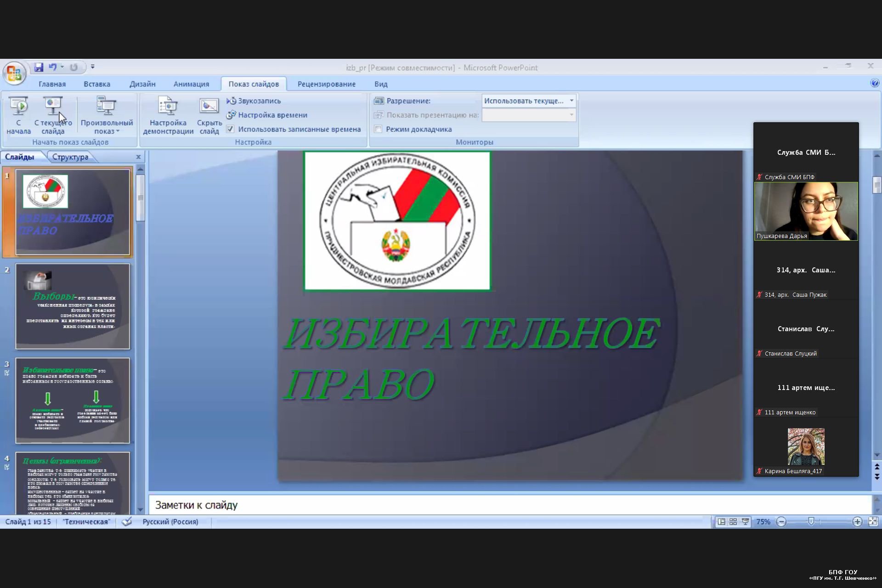Select Саша Пужак participant tile

806,270
